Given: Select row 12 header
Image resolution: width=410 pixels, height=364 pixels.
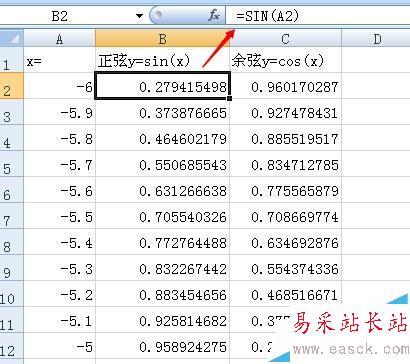Looking at the screenshot, I should 12,346.
